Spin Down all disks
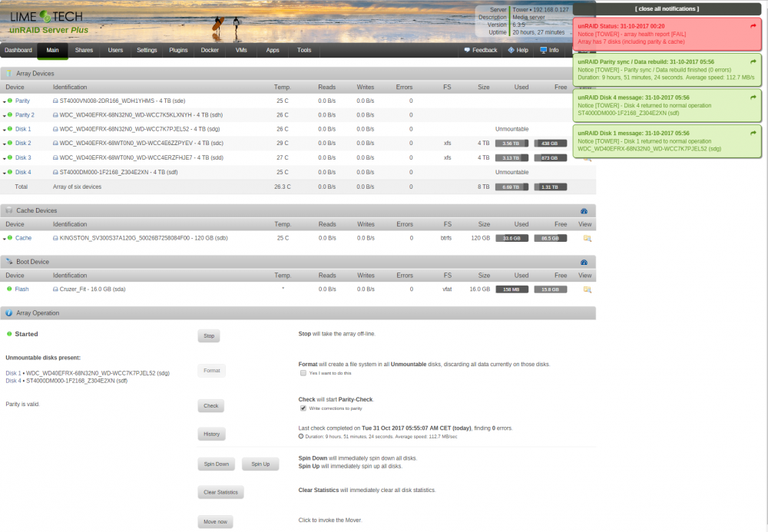768x532 pixels. (217, 464)
